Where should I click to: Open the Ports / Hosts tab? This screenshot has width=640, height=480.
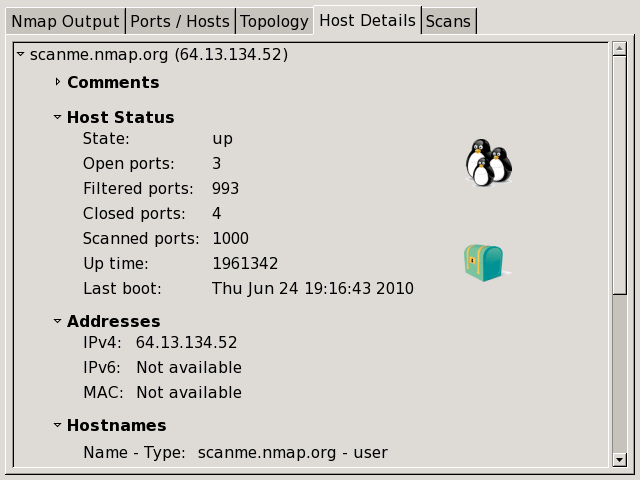(180, 21)
